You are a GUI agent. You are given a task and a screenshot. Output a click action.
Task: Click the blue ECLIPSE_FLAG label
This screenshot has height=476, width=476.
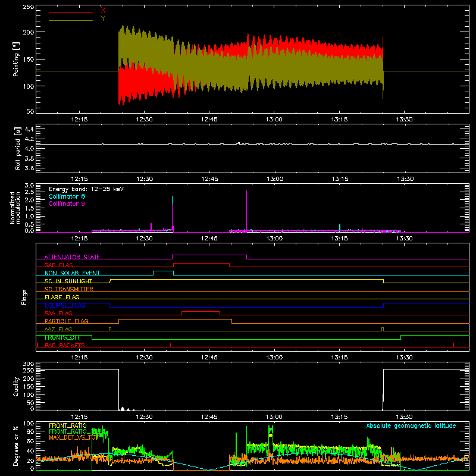tap(65, 305)
